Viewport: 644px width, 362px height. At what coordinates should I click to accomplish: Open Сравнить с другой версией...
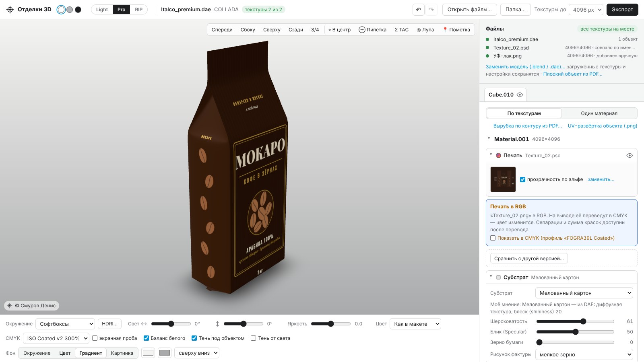529,258
